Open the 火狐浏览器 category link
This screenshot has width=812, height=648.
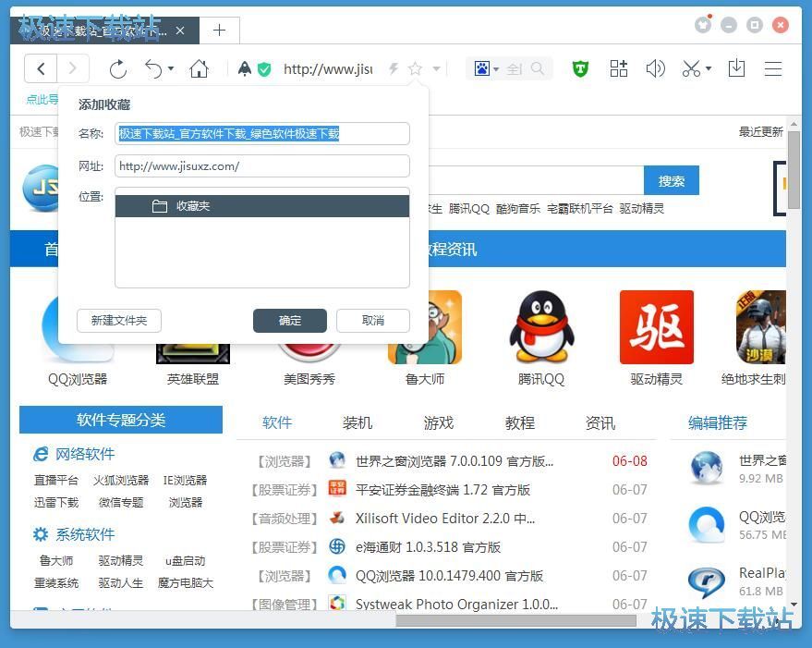[x=121, y=480]
